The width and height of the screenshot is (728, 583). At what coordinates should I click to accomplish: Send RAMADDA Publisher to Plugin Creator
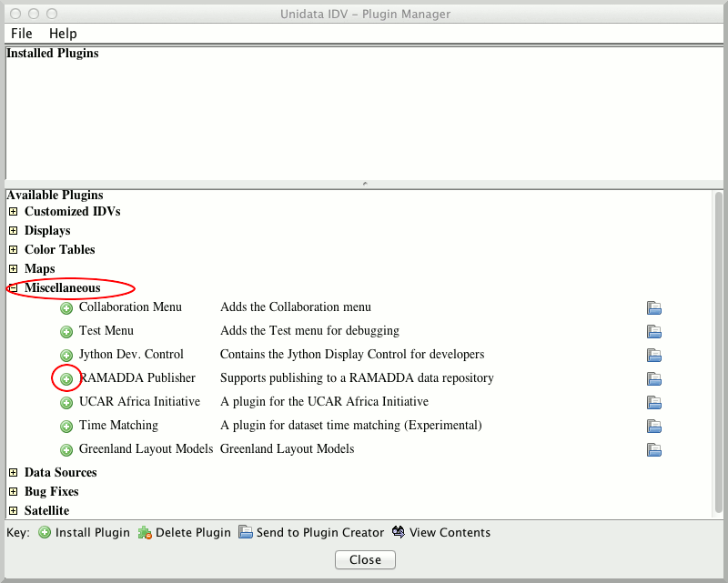pyautogui.click(x=653, y=378)
